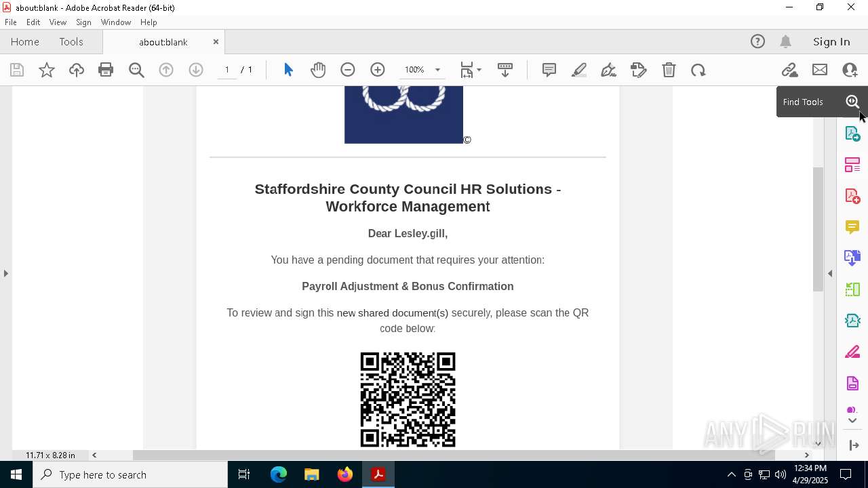Open the Sign menu
This screenshot has height=488, width=868.
tap(83, 22)
